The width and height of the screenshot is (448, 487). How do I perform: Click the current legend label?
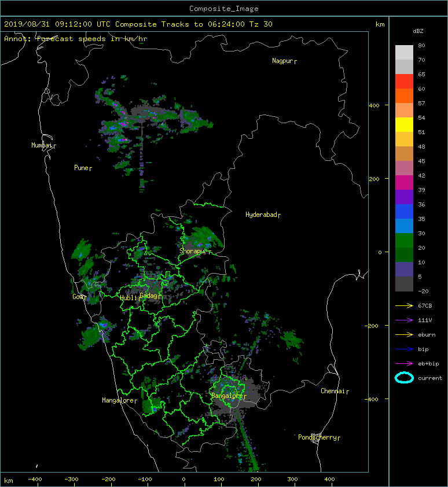click(430, 378)
